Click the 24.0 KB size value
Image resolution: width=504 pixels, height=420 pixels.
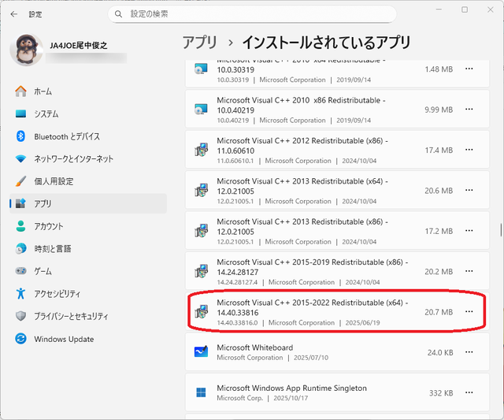[440, 353]
